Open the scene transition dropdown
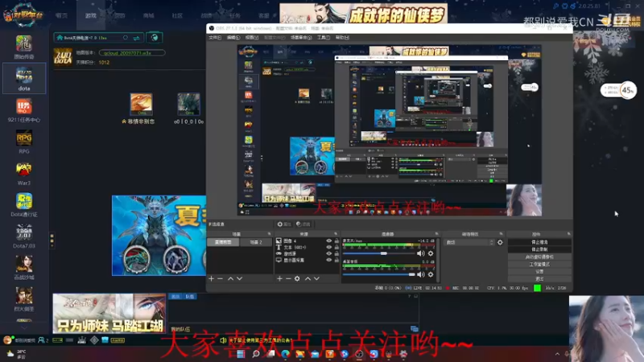Viewport: 644px width, 362px height. click(469, 243)
